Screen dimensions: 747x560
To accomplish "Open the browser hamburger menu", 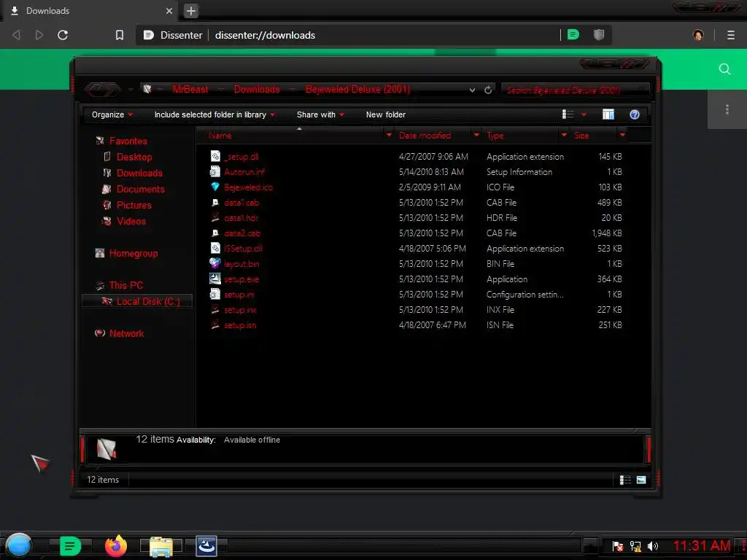I will click(x=730, y=35).
